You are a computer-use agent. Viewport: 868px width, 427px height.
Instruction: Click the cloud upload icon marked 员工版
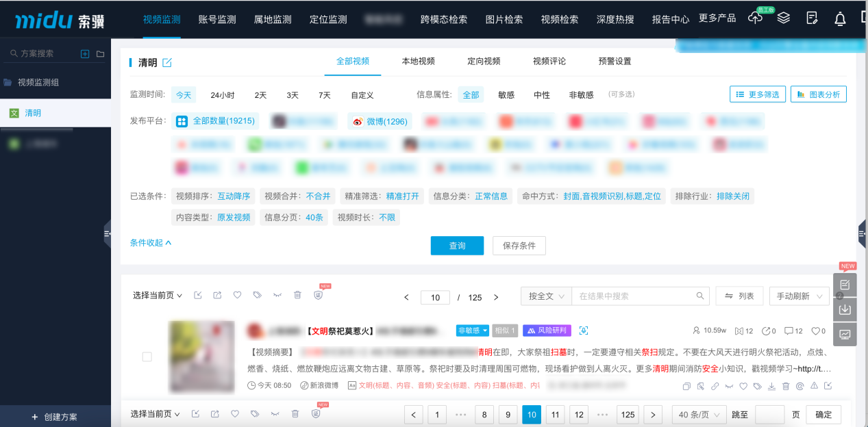pyautogui.click(x=755, y=18)
